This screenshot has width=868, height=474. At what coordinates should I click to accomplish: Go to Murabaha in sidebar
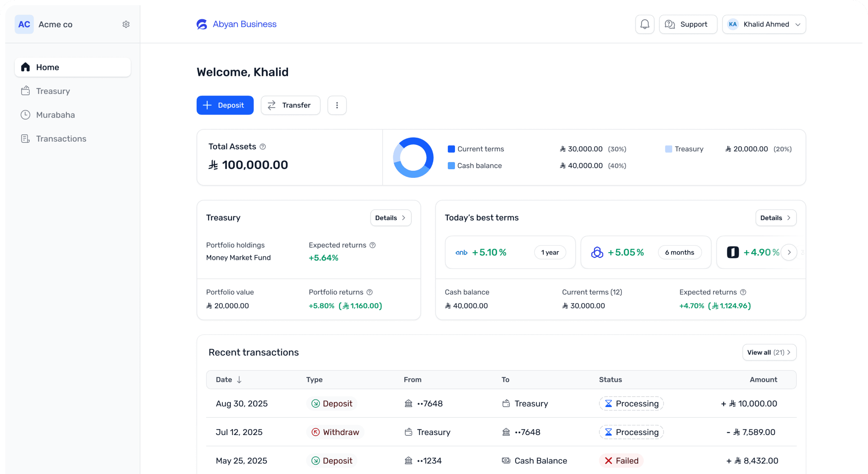(55, 115)
